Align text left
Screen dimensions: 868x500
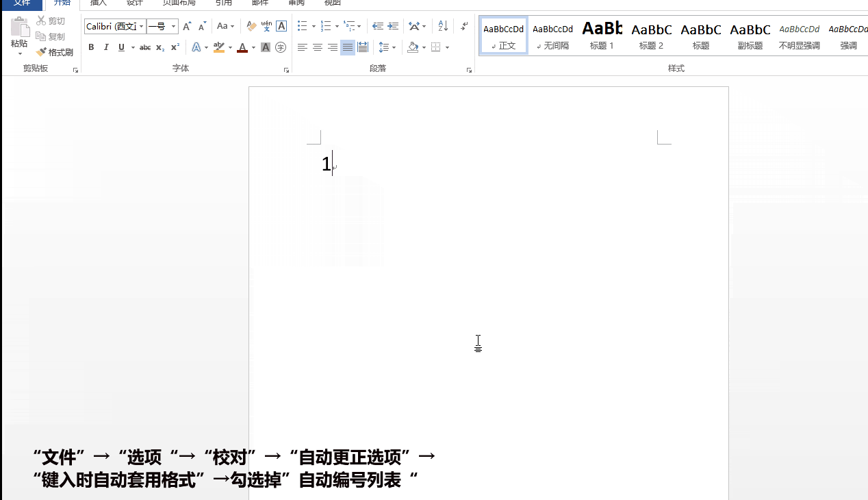(x=303, y=47)
